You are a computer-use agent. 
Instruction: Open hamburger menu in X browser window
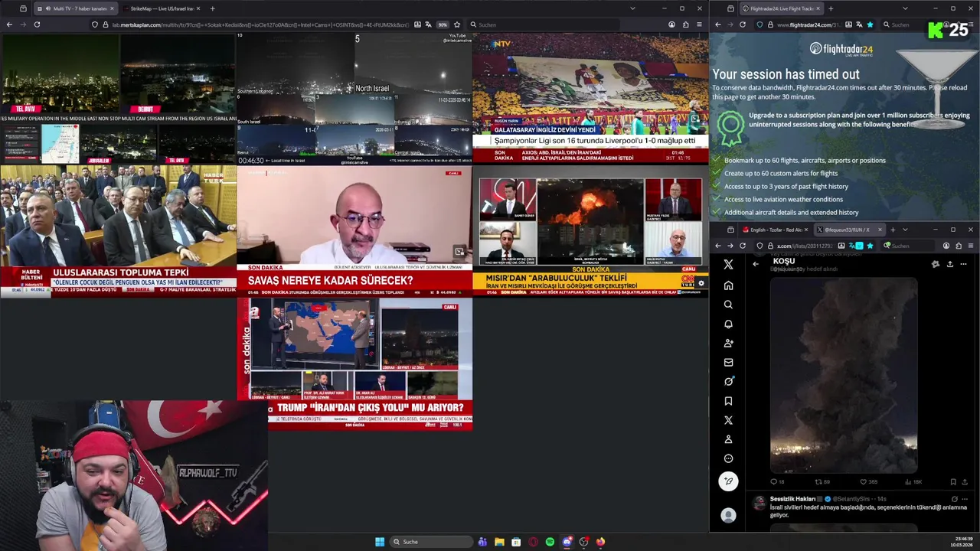pyautogui.click(x=970, y=246)
